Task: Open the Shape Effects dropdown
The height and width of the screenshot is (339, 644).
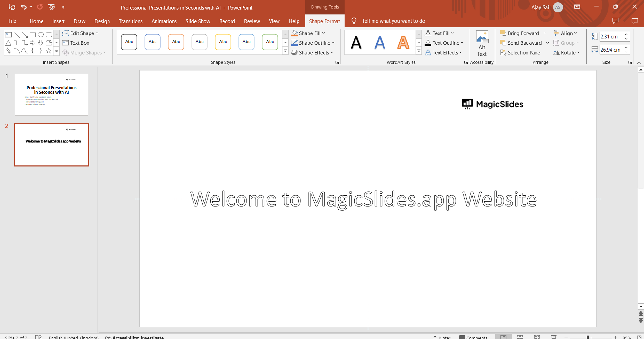Action: (312, 52)
